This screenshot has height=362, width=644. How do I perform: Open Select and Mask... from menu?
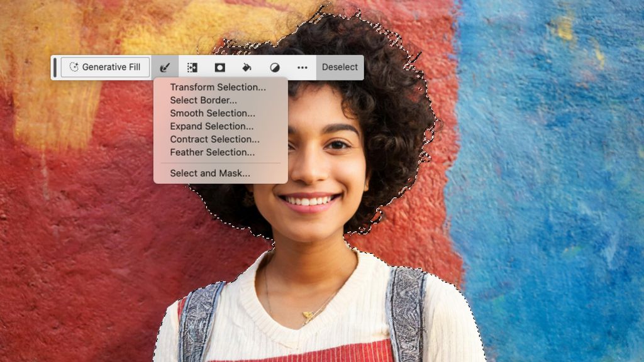click(210, 173)
